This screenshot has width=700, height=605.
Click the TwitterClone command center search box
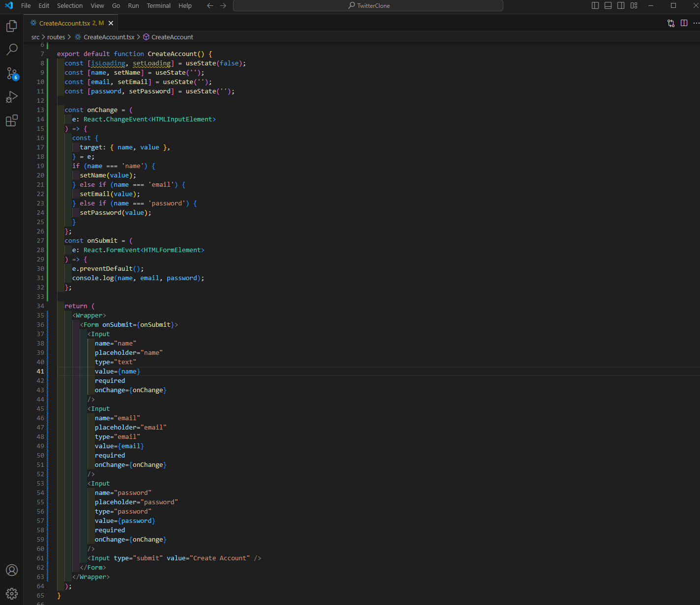(x=368, y=6)
